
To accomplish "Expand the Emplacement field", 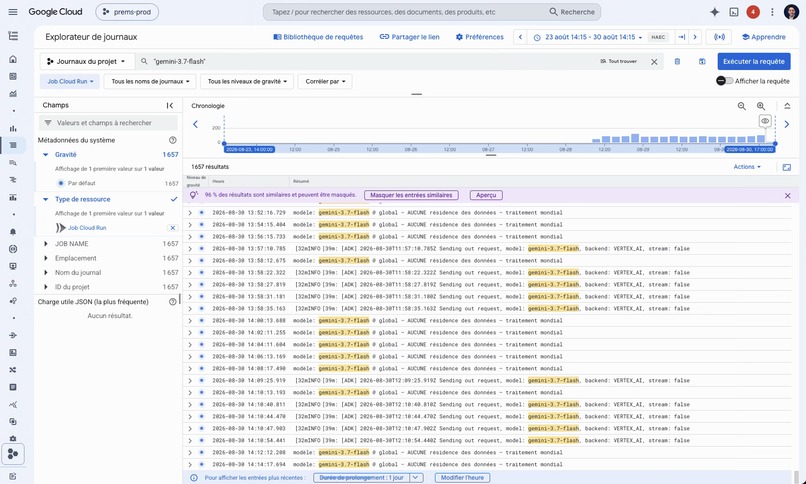I will click(45, 258).
